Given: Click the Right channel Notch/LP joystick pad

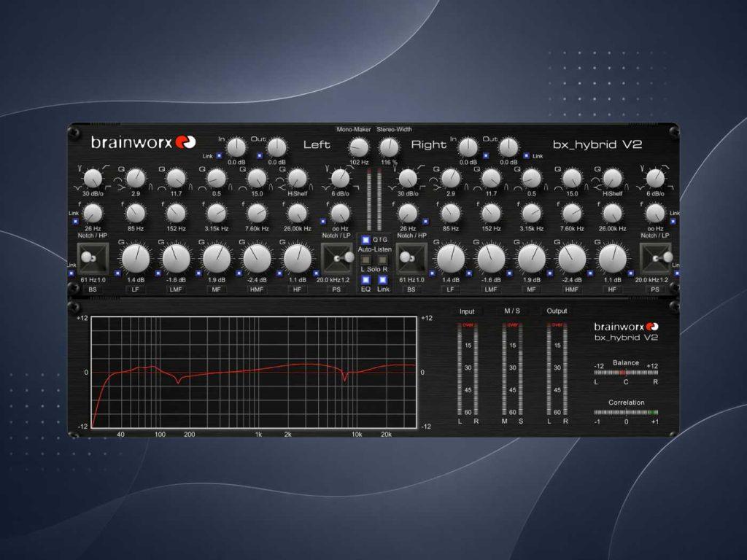Looking at the screenshot, I should coord(655,259).
